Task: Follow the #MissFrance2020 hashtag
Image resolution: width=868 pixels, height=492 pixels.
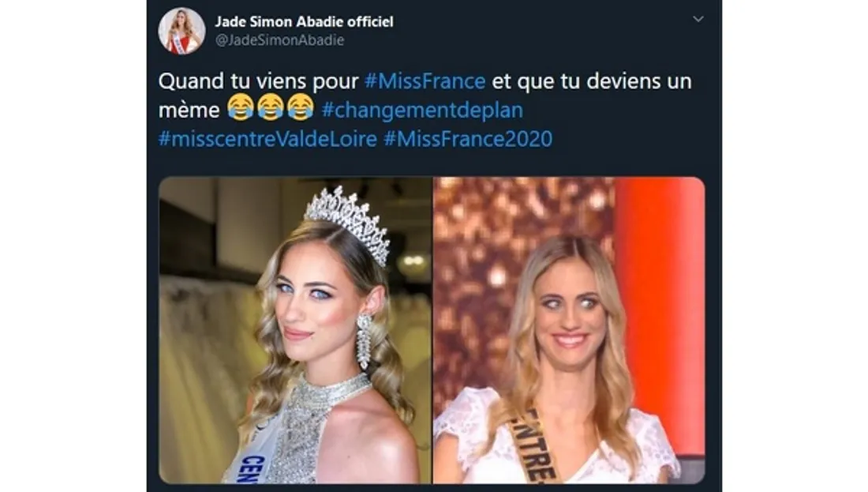Action: pyautogui.click(x=468, y=138)
